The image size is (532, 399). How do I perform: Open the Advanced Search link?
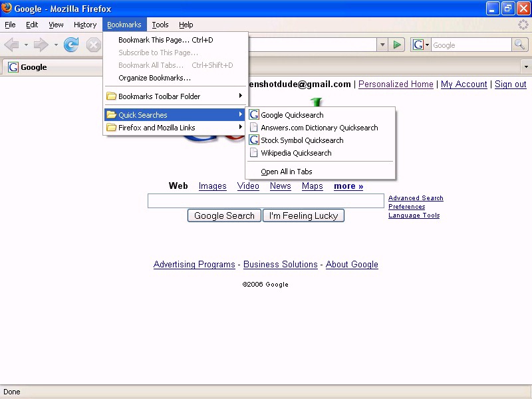pyautogui.click(x=416, y=198)
